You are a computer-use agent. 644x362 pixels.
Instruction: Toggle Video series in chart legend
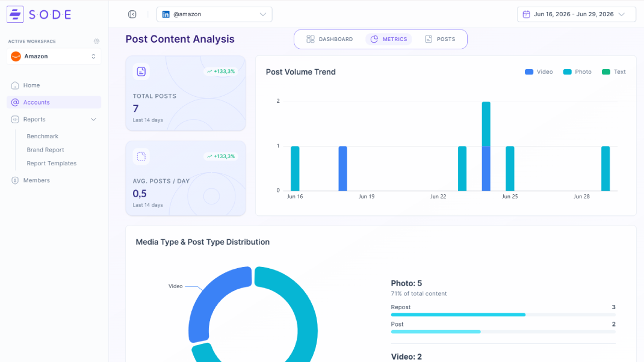(x=539, y=72)
